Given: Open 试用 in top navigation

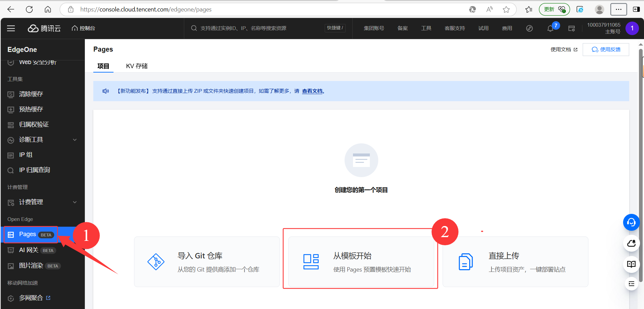Looking at the screenshot, I should click(483, 28).
